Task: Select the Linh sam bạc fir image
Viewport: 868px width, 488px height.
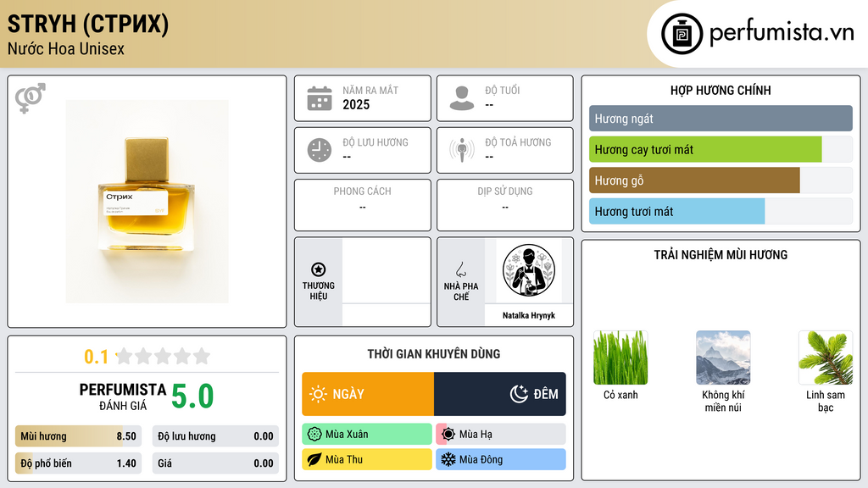Action: (826, 358)
